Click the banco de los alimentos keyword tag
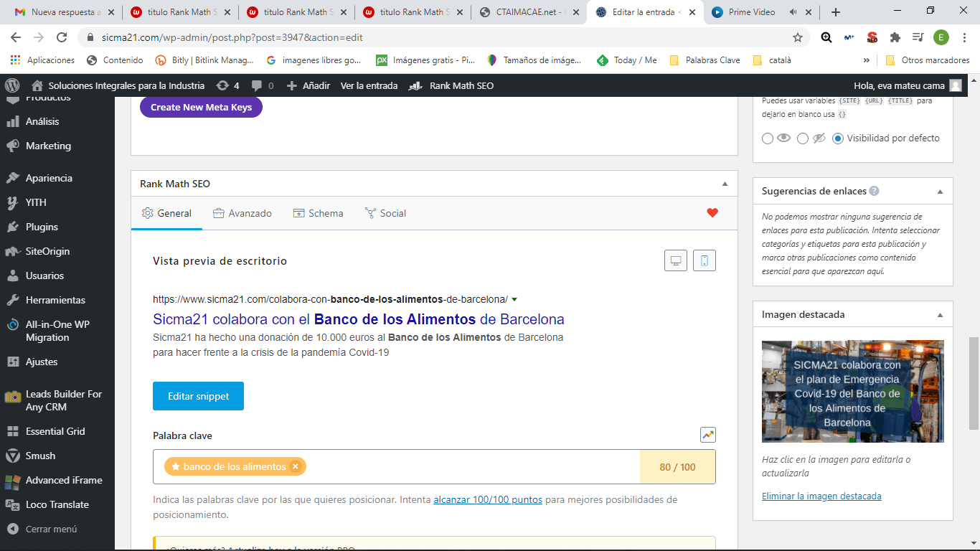Image resolution: width=980 pixels, height=551 pixels. 235,466
